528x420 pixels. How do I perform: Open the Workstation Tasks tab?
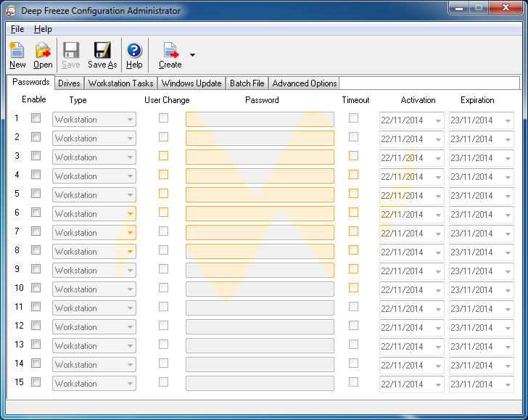121,83
